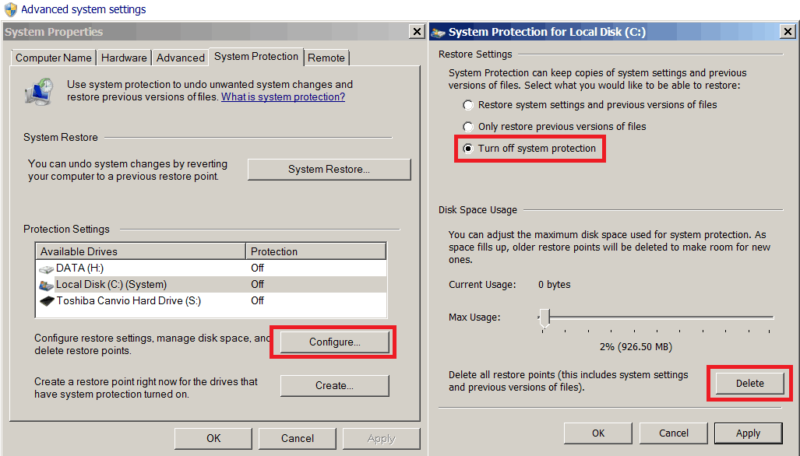Click OK in System Protection dialog
The height and width of the screenshot is (456, 800).
tap(598, 433)
